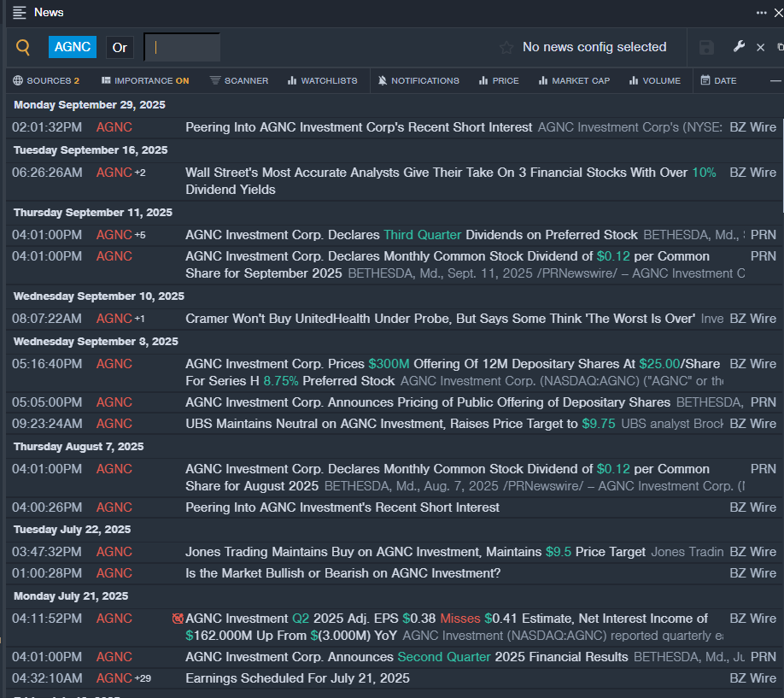Click the alarm icon on Q2 earnings headline
This screenshot has height=698, width=784.
(178, 619)
